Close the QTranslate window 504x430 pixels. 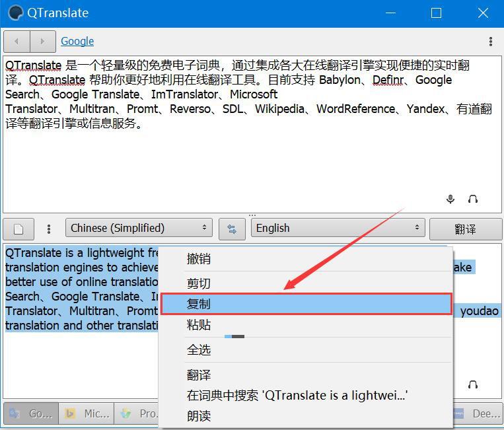tap(483, 13)
